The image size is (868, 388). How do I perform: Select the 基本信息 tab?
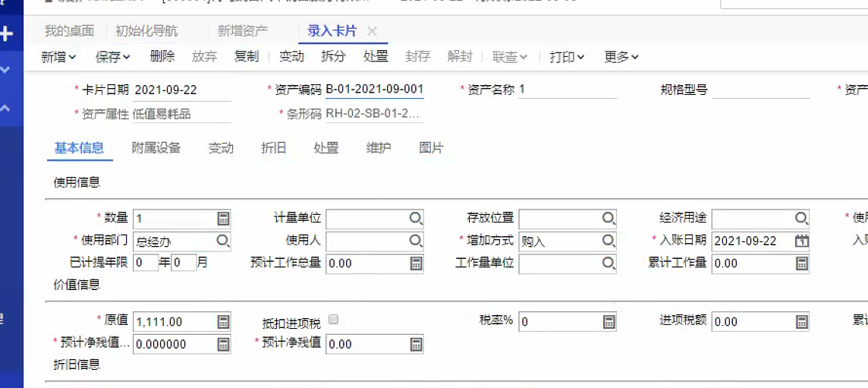pyautogui.click(x=79, y=148)
